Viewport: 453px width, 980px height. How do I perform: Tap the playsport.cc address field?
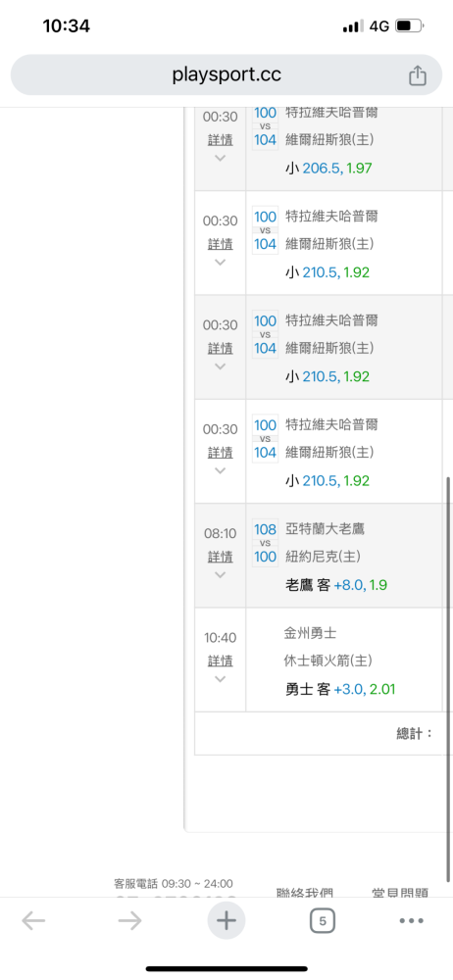point(226,75)
